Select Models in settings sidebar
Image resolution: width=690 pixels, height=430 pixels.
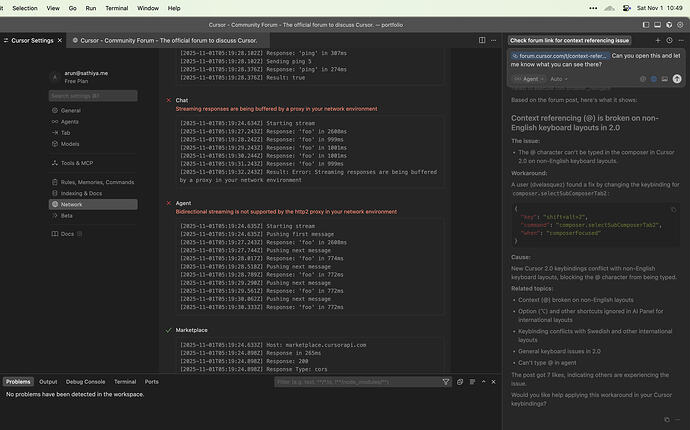point(70,143)
